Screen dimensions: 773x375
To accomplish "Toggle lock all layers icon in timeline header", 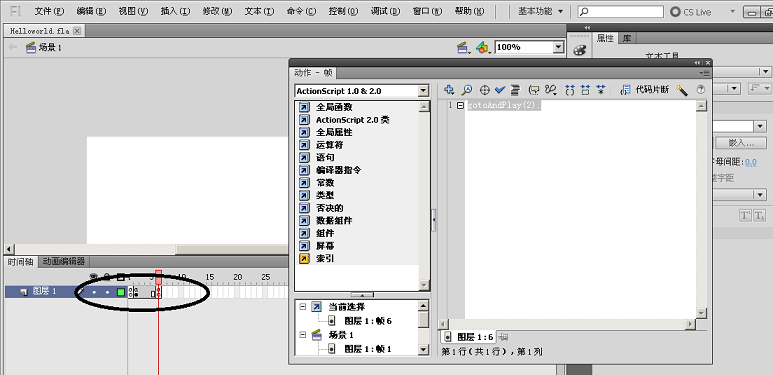I will (107, 277).
